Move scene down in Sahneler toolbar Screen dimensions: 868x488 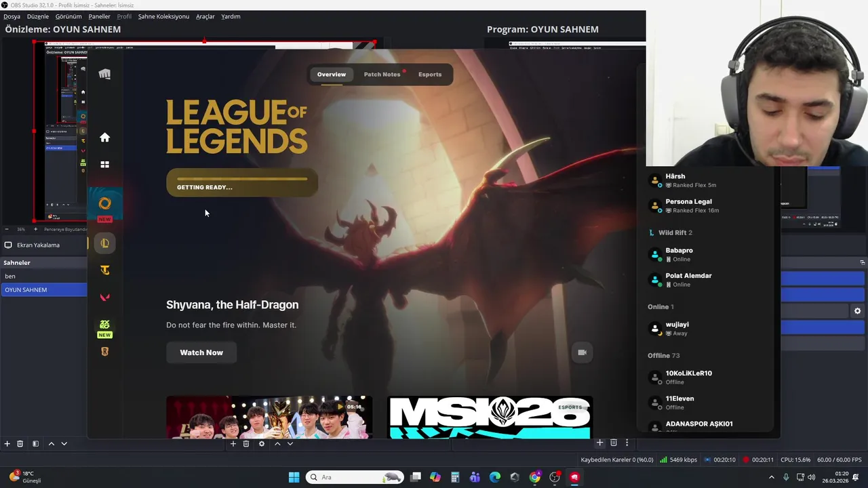[x=64, y=443]
